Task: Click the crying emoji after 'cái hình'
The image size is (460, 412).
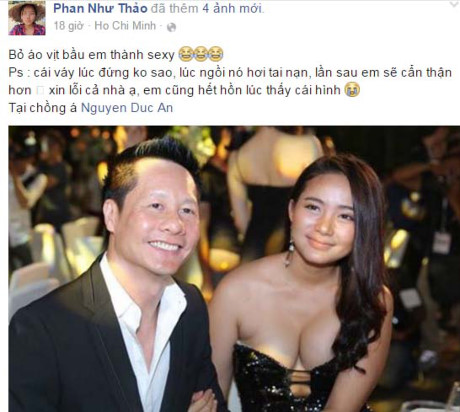Action: tap(353, 90)
